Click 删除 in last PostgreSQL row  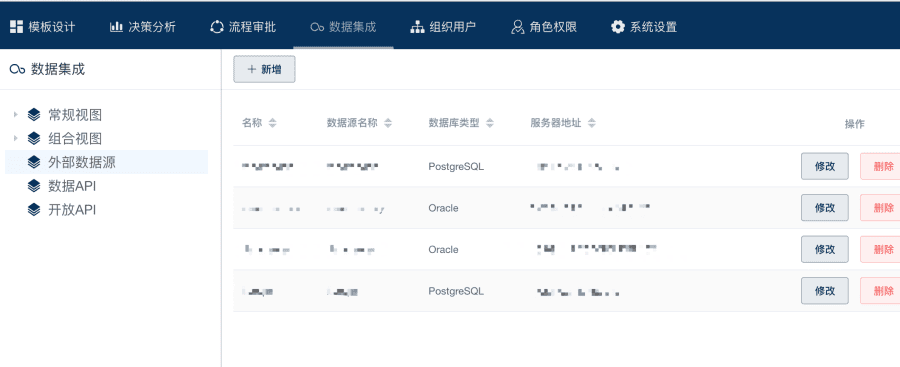tap(880, 291)
